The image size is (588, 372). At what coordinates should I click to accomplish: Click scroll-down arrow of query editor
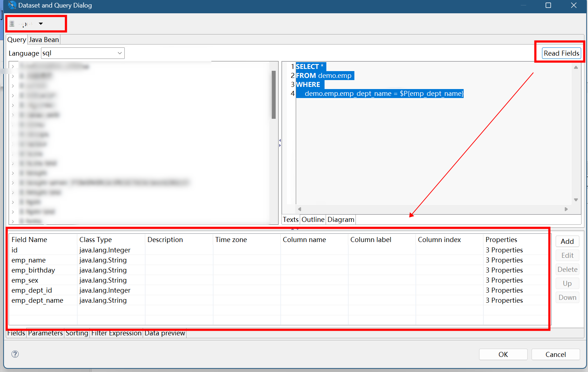coord(576,200)
